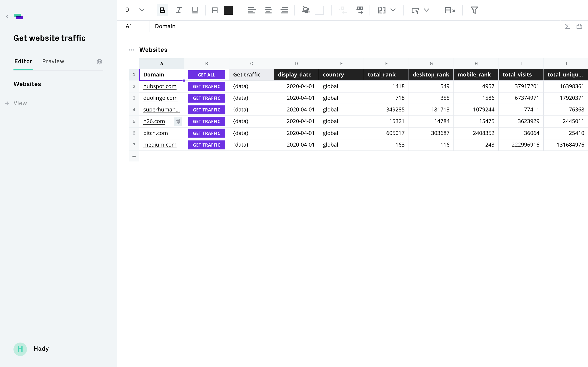This screenshot has height=367, width=588.
Task: Toggle italic text formatting
Action: 179,10
